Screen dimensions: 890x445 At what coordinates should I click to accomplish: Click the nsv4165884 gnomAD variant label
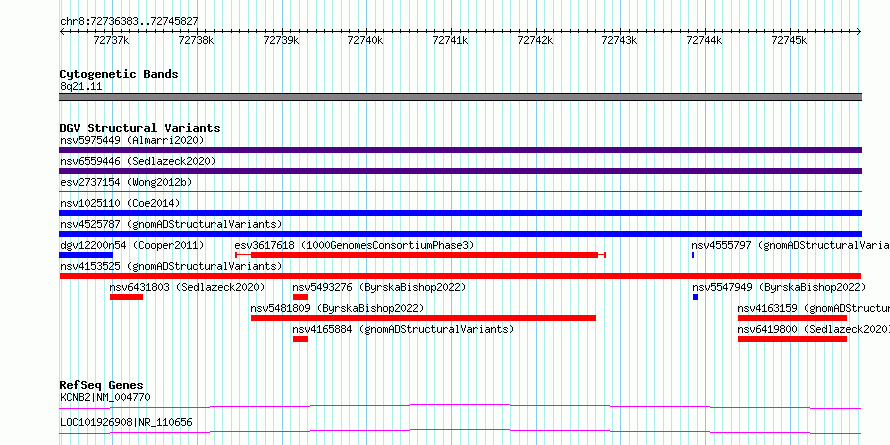click(403, 329)
